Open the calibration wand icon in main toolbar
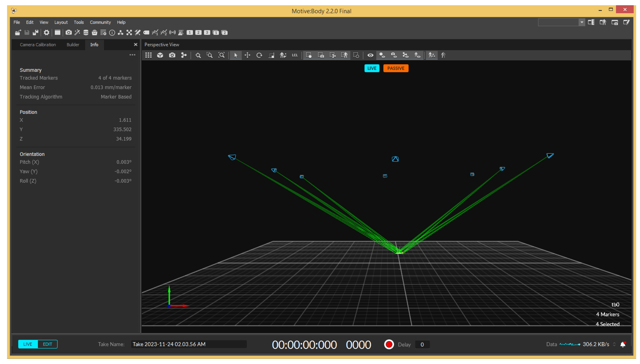Image resolution: width=640 pixels, height=364 pixels. pos(77,32)
